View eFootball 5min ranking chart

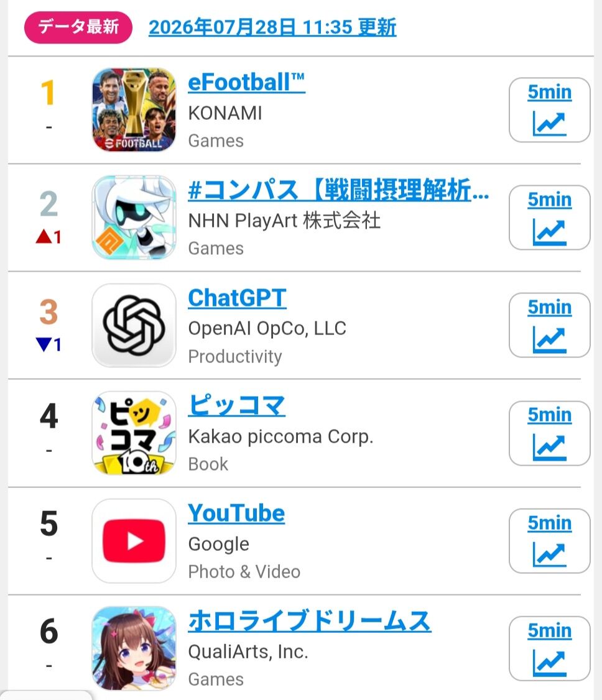click(x=549, y=110)
